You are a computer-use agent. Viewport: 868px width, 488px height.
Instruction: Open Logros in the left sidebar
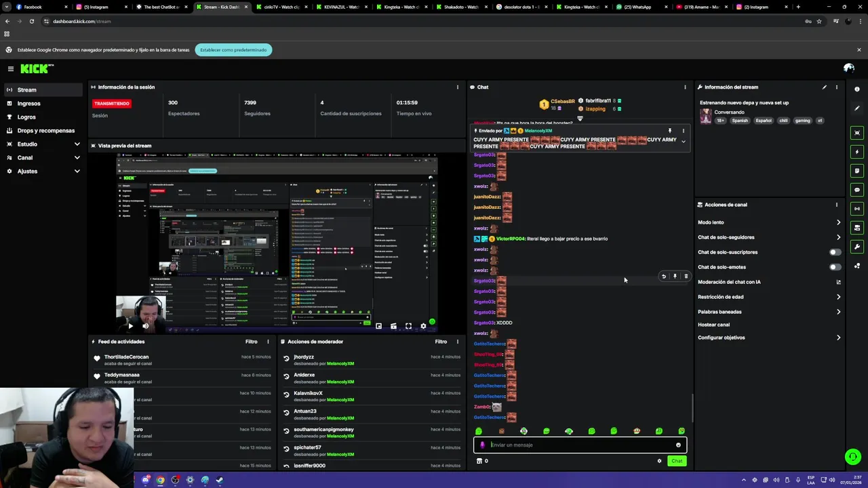[43, 117]
